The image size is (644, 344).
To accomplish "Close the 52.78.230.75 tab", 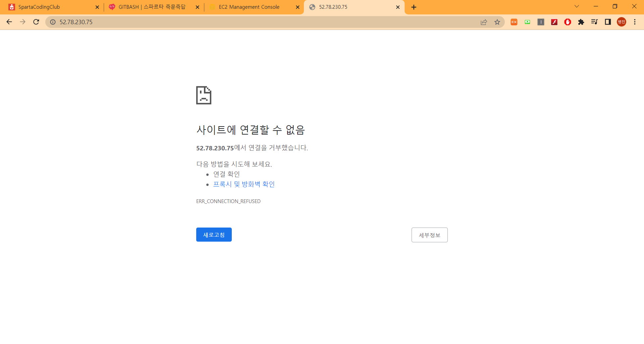I will [x=398, y=7].
